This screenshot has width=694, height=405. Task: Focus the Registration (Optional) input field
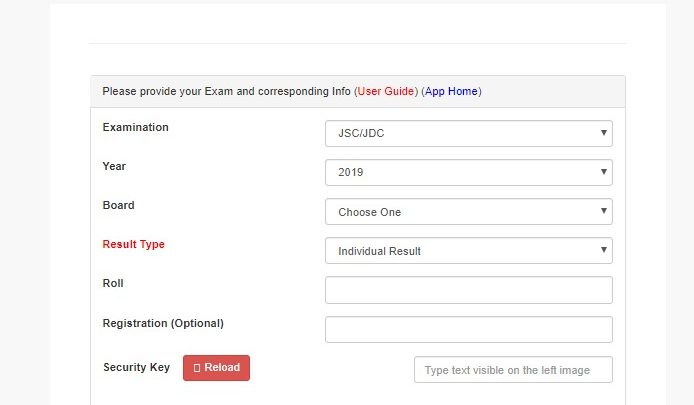[469, 329]
